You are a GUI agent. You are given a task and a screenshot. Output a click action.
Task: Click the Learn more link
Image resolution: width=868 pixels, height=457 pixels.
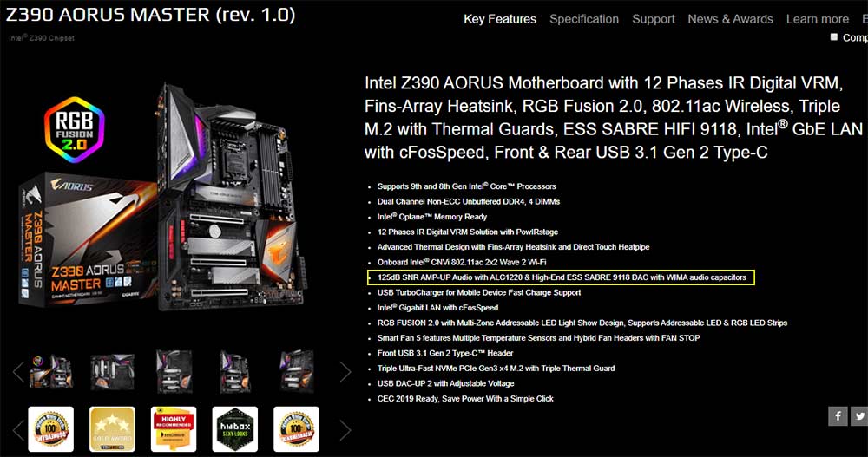(817, 19)
